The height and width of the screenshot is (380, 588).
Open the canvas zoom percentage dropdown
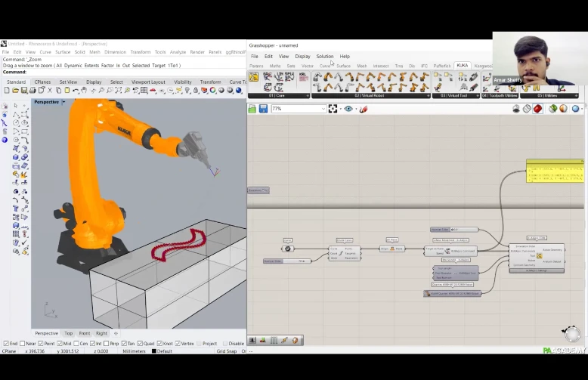[323, 109]
